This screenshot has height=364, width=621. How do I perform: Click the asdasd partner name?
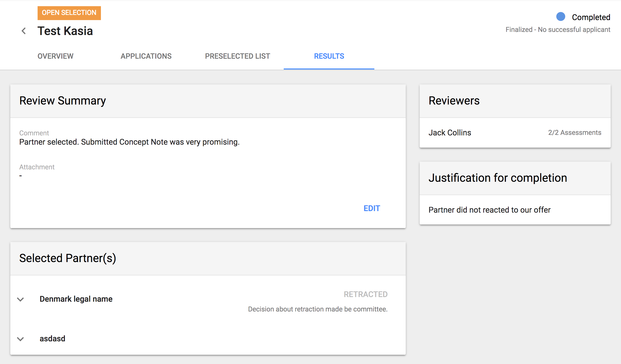[52, 339]
